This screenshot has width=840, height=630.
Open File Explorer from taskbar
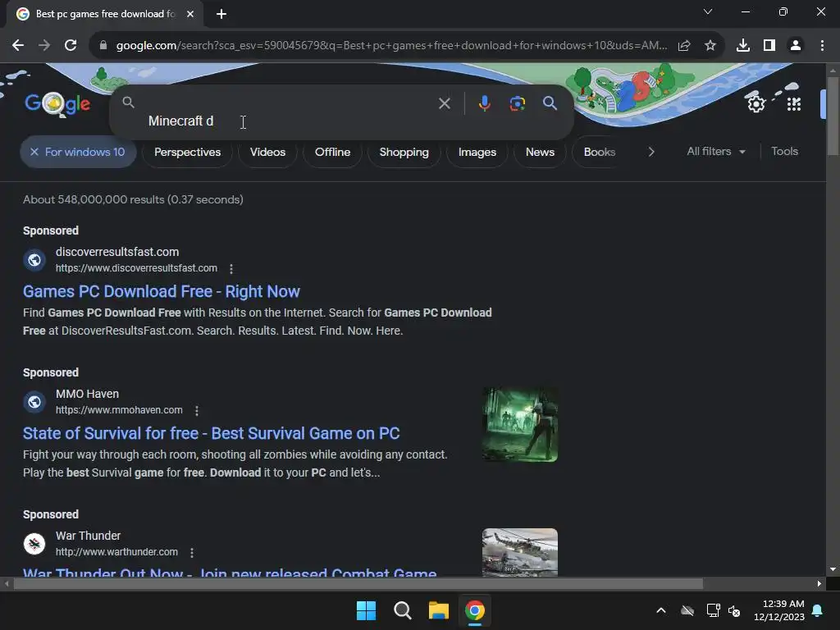(x=438, y=610)
